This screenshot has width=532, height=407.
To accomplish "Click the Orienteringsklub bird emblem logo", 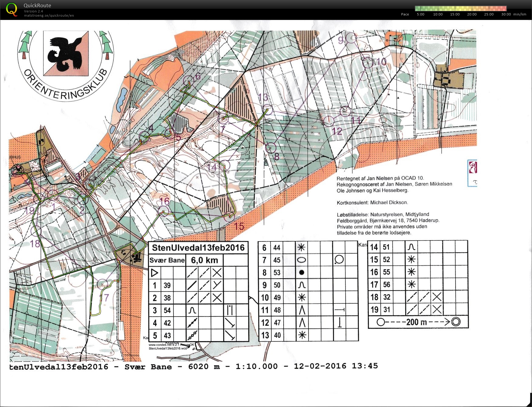I will [x=66, y=53].
